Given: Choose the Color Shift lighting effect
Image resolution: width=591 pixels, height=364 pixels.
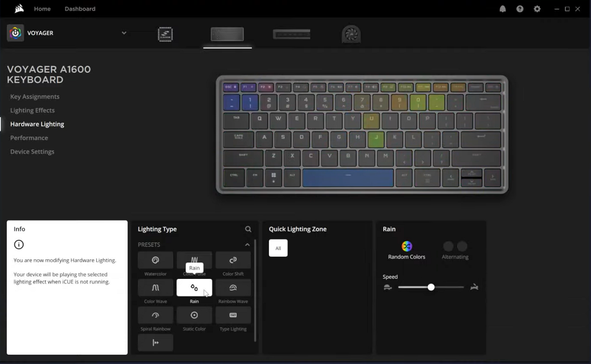Looking at the screenshot, I should coord(233,260).
